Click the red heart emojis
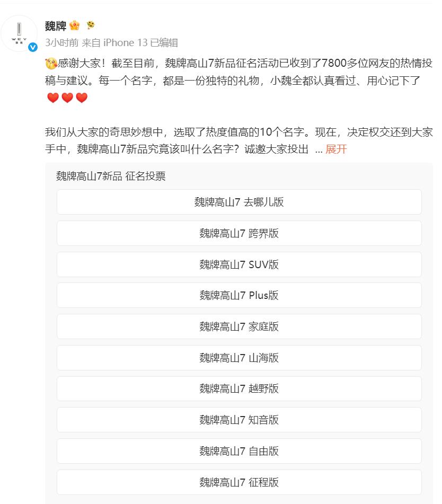The height and width of the screenshot is (504, 442). click(67, 98)
